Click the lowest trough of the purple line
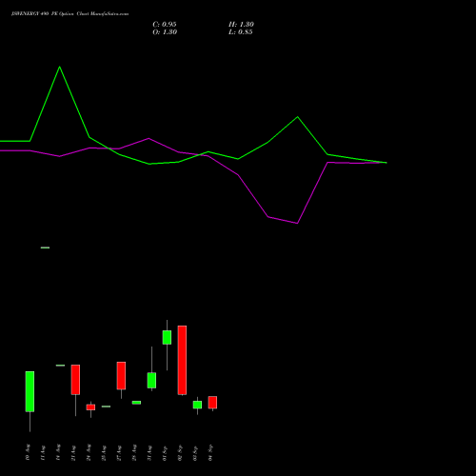The image size is (476, 476). pyautogui.click(x=297, y=223)
